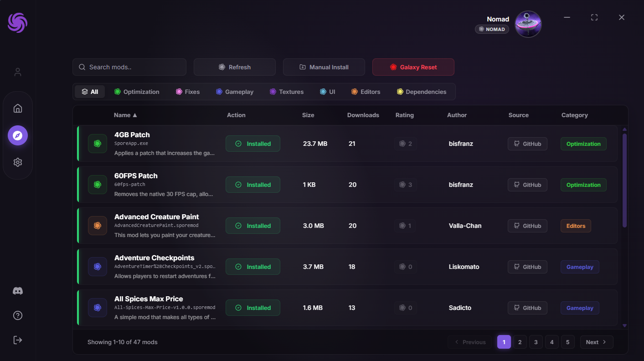This screenshot has height=361, width=644.
Task: Filter by Fixes category tab
Action: pyautogui.click(x=188, y=92)
